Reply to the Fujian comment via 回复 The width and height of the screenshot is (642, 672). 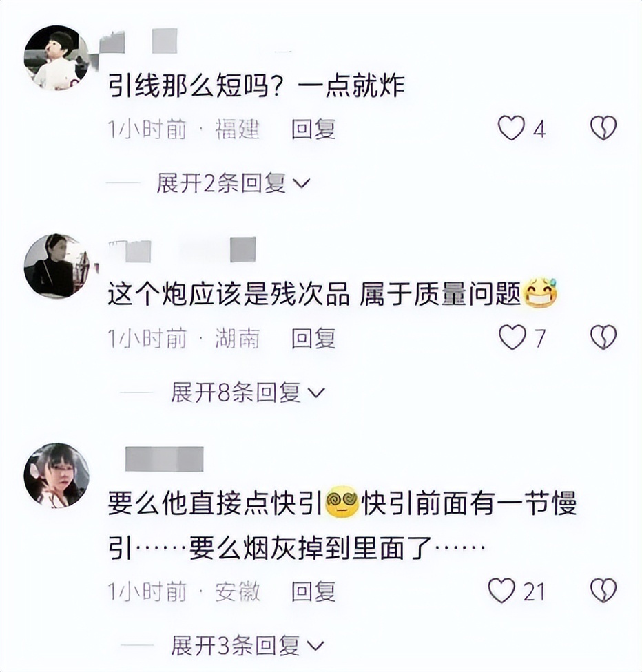(313, 129)
